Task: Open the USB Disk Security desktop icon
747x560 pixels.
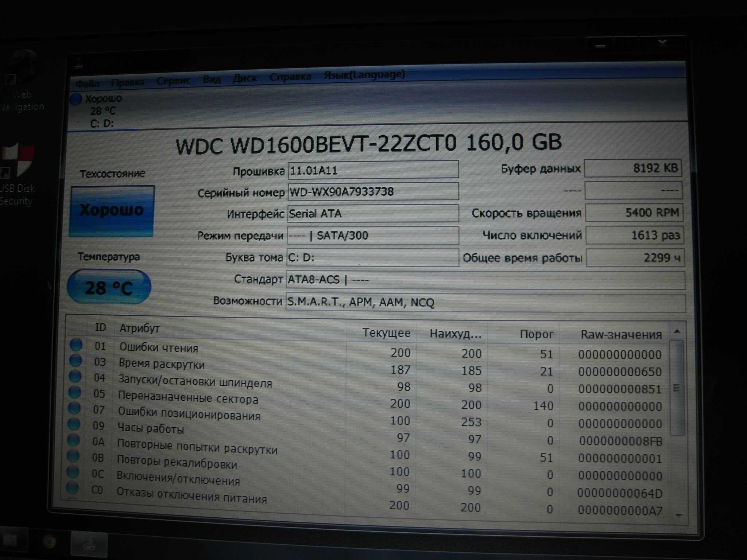Action: [x=18, y=175]
